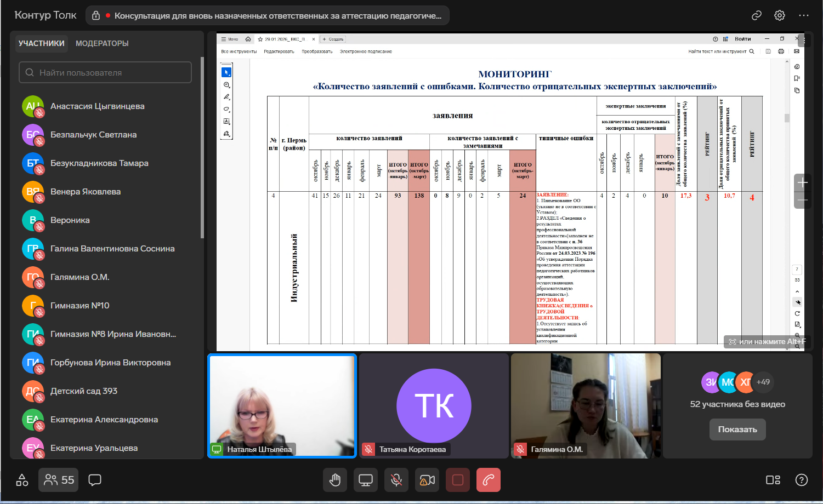
Task: Start recording with the red square button
Action: coord(458,480)
